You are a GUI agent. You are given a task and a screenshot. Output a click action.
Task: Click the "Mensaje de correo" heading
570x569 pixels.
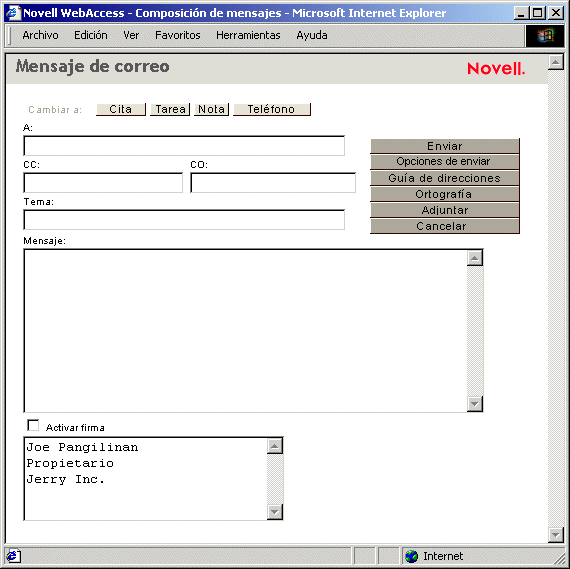92,67
